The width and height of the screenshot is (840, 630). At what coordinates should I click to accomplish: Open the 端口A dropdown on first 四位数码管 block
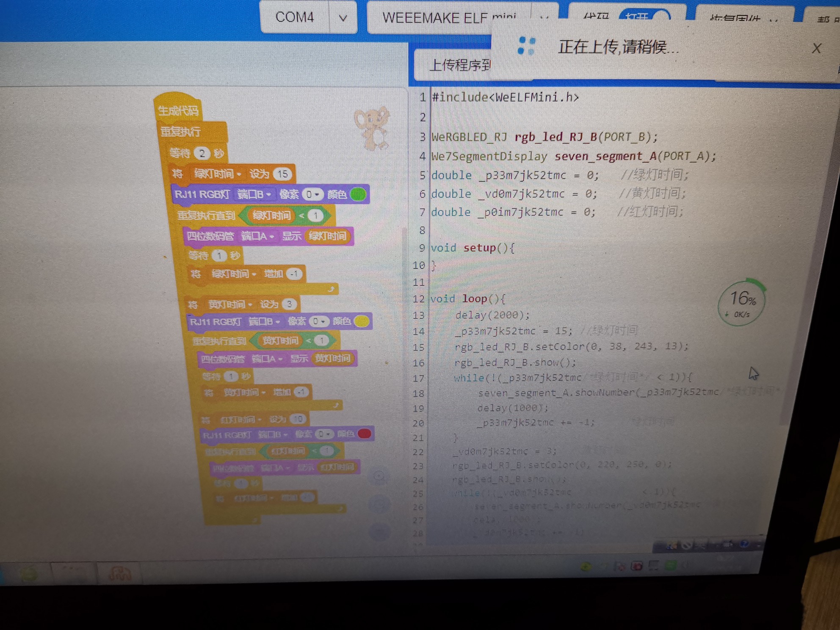coord(257,236)
